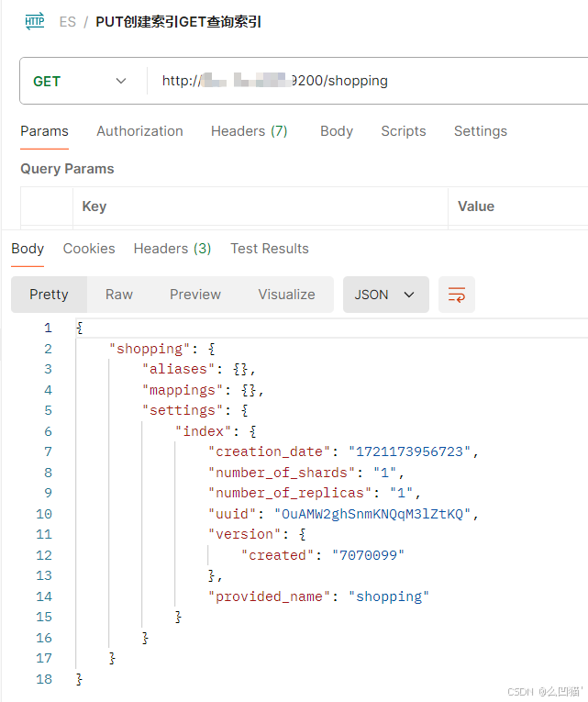The width and height of the screenshot is (588, 702).
Task: Open the Test Results tab
Action: (x=270, y=249)
